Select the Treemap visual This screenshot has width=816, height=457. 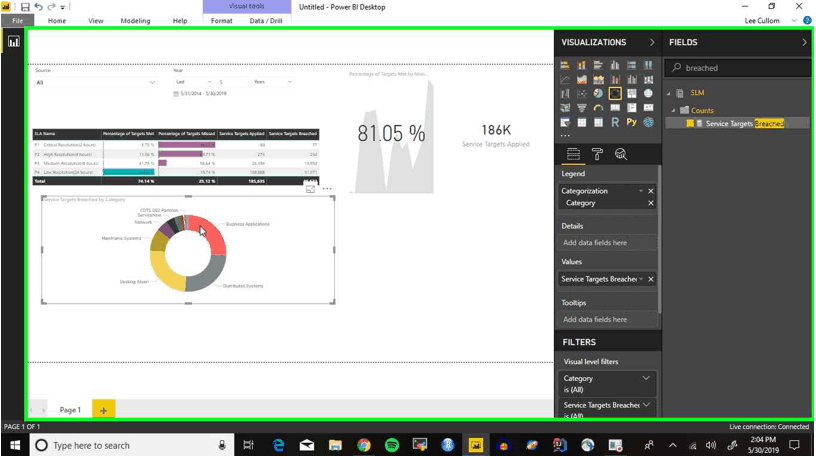click(631, 94)
